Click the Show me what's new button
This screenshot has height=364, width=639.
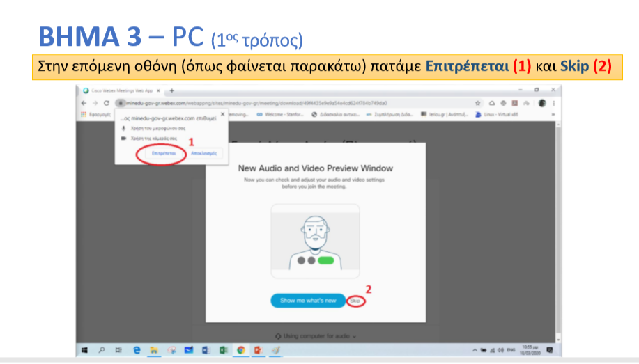point(308,301)
